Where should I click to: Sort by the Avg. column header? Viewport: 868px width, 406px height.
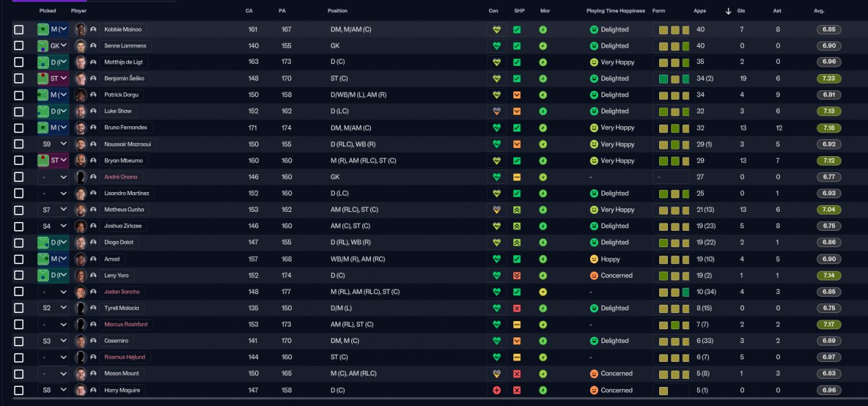coord(819,11)
